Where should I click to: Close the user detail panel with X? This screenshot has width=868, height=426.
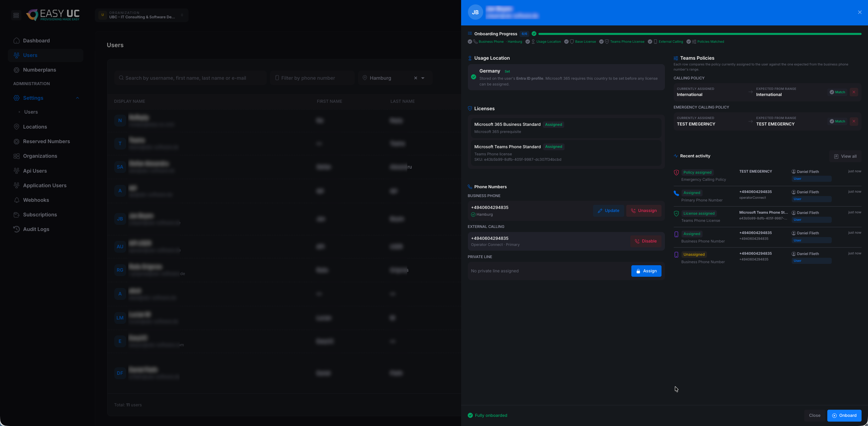(860, 12)
